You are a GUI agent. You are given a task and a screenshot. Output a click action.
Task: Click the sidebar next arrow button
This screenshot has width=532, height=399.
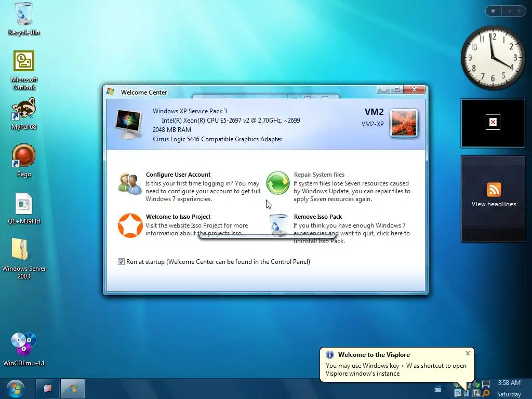click(519, 11)
